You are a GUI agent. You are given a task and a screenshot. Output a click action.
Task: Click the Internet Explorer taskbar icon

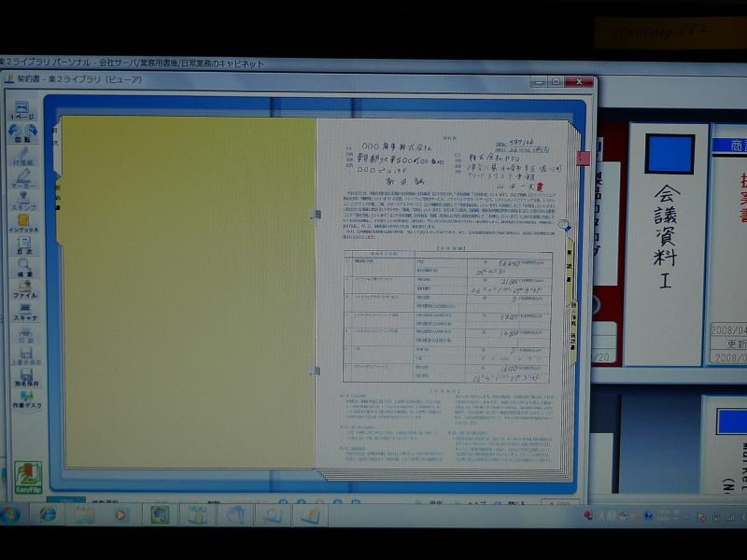[48, 514]
